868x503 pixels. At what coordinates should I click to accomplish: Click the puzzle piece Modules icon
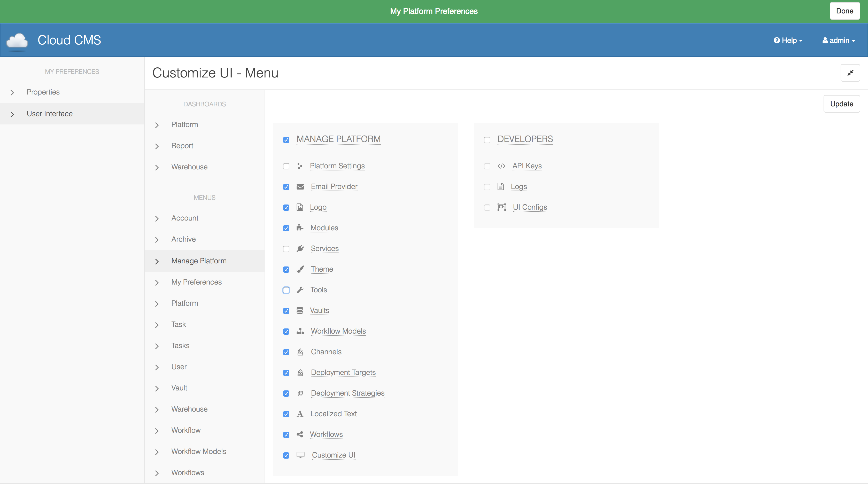click(x=300, y=228)
